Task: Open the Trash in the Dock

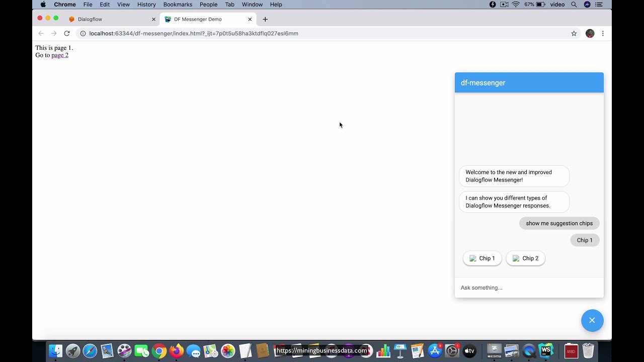Action: coord(588,350)
